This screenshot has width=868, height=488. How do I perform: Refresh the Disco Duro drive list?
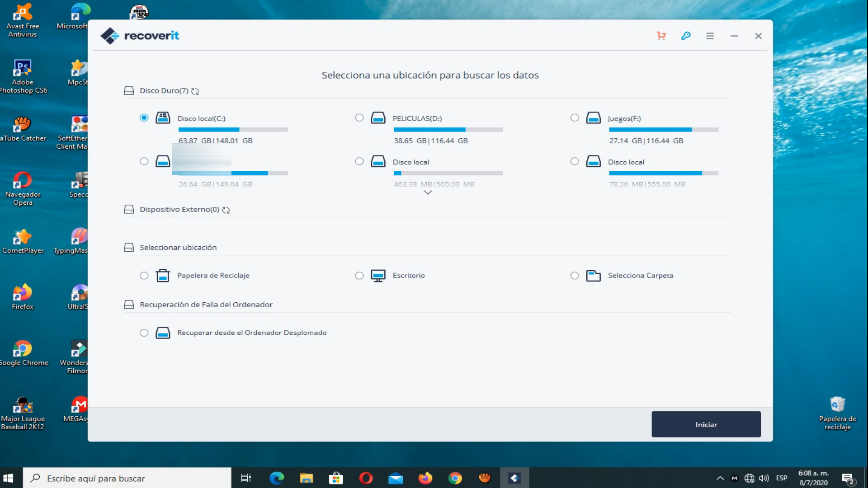point(195,91)
